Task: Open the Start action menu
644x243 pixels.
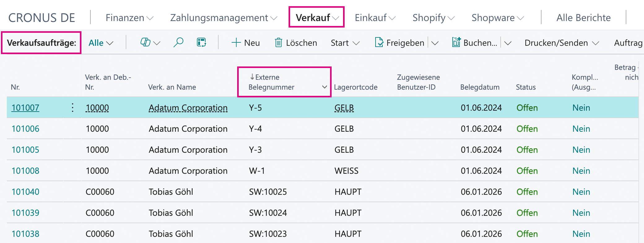Action: pos(345,43)
